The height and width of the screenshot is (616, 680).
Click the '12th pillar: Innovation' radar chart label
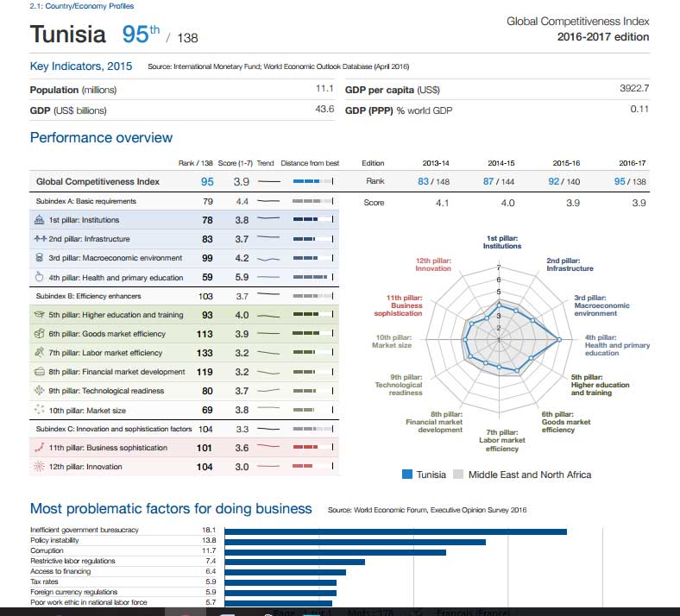[433, 265]
